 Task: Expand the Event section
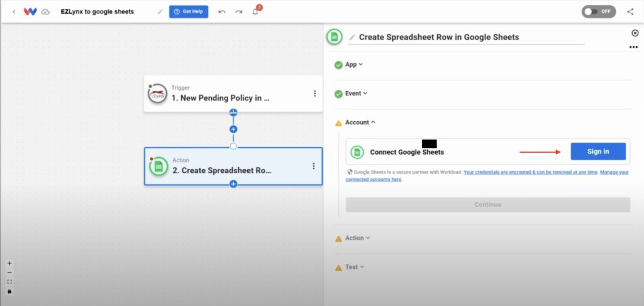[x=356, y=94]
